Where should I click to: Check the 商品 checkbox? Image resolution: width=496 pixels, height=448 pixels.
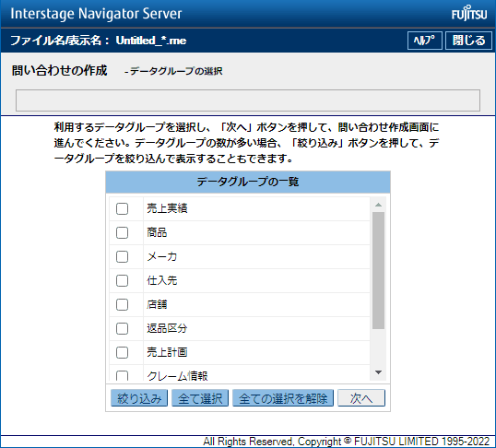tap(122, 233)
